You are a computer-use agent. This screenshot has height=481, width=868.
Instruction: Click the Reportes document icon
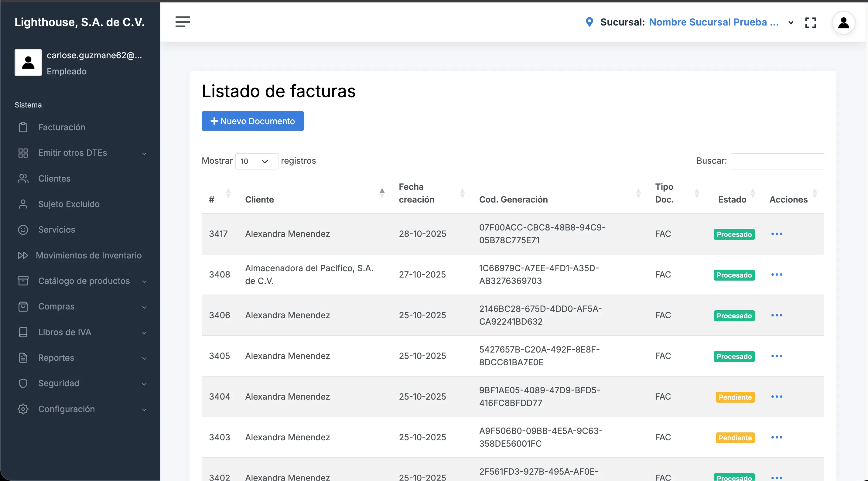click(x=23, y=358)
